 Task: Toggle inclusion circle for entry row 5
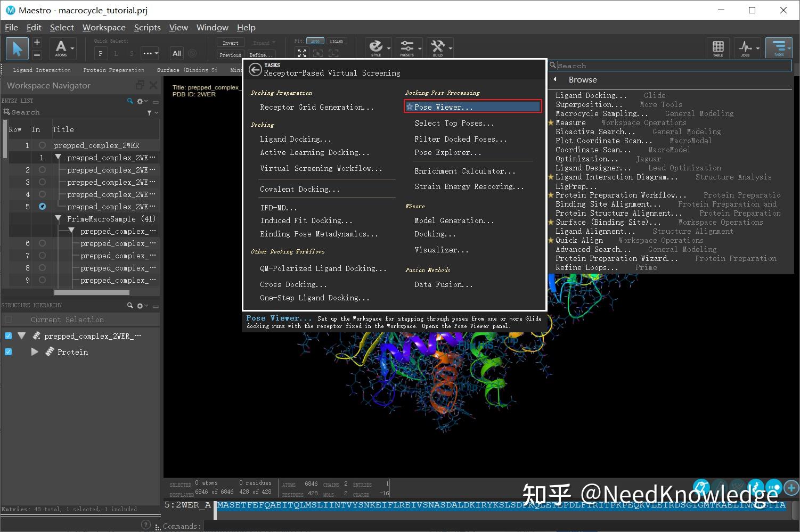coord(42,207)
